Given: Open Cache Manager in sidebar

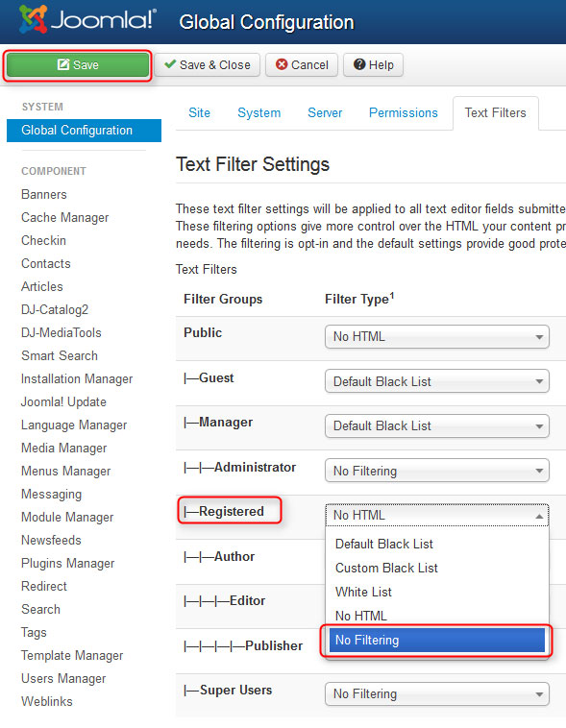Looking at the screenshot, I should (x=65, y=218).
